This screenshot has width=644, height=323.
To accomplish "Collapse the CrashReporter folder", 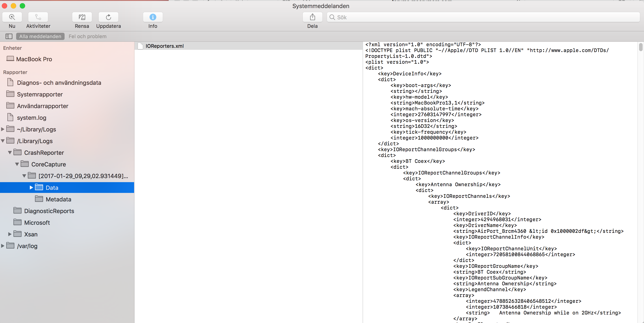I will pos(10,153).
